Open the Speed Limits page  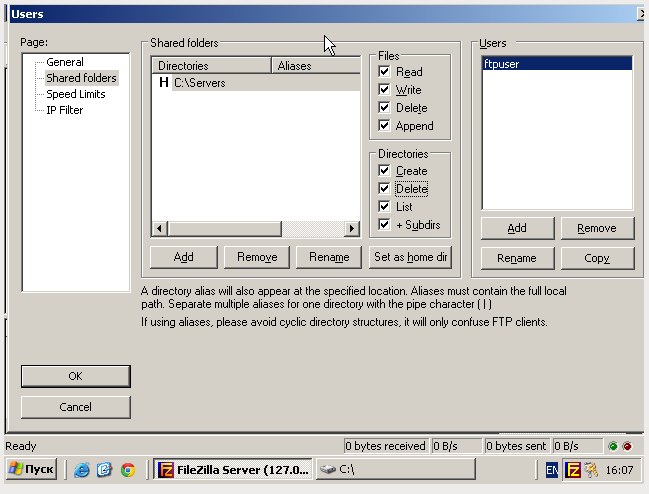point(76,94)
